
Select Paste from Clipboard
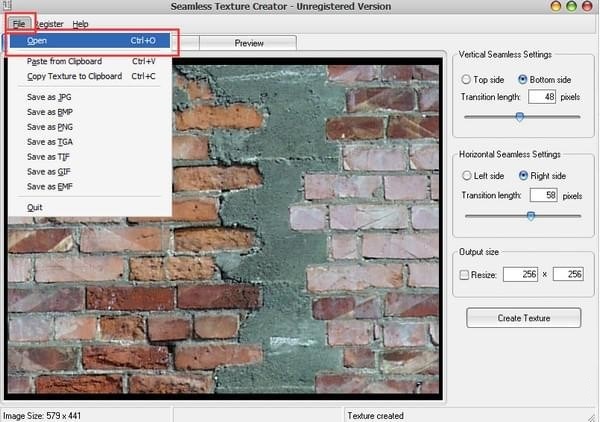(x=65, y=62)
